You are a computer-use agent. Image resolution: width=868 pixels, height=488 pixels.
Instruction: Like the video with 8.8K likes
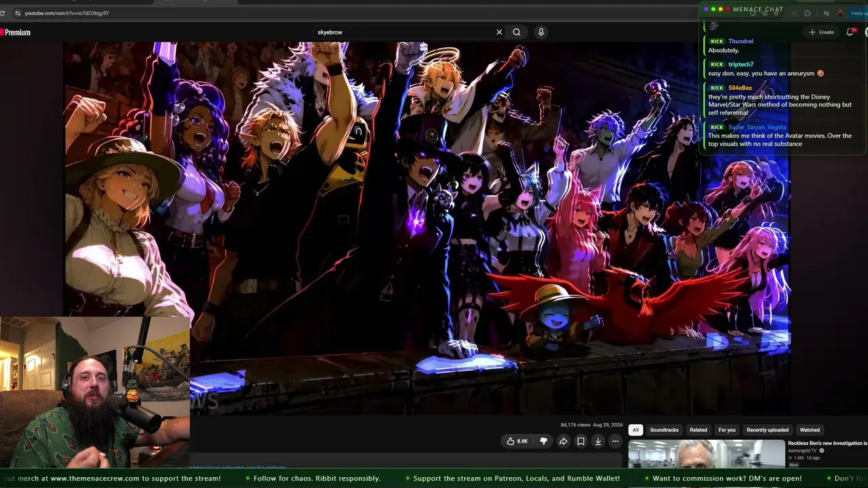click(517, 441)
